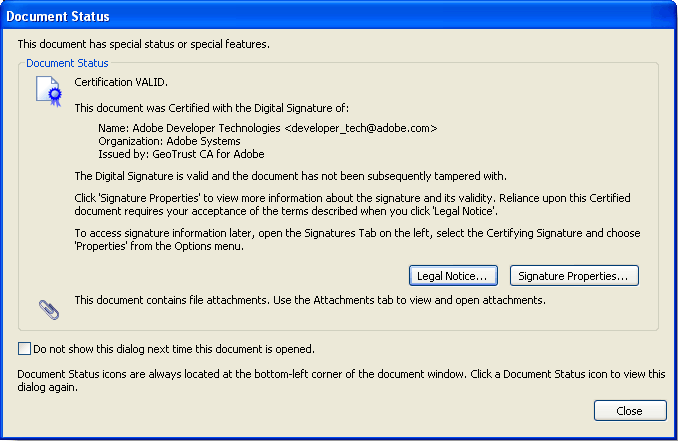The width and height of the screenshot is (678, 441).
Task: Click the 'Name: Adobe Developer Technologies' line
Action: coord(190,129)
